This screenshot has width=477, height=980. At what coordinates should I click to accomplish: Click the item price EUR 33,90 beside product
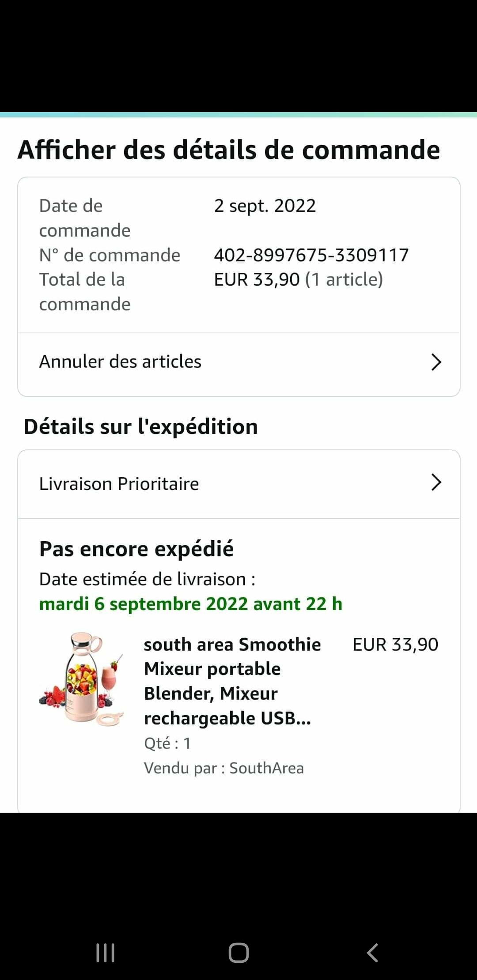pyautogui.click(x=395, y=645)
